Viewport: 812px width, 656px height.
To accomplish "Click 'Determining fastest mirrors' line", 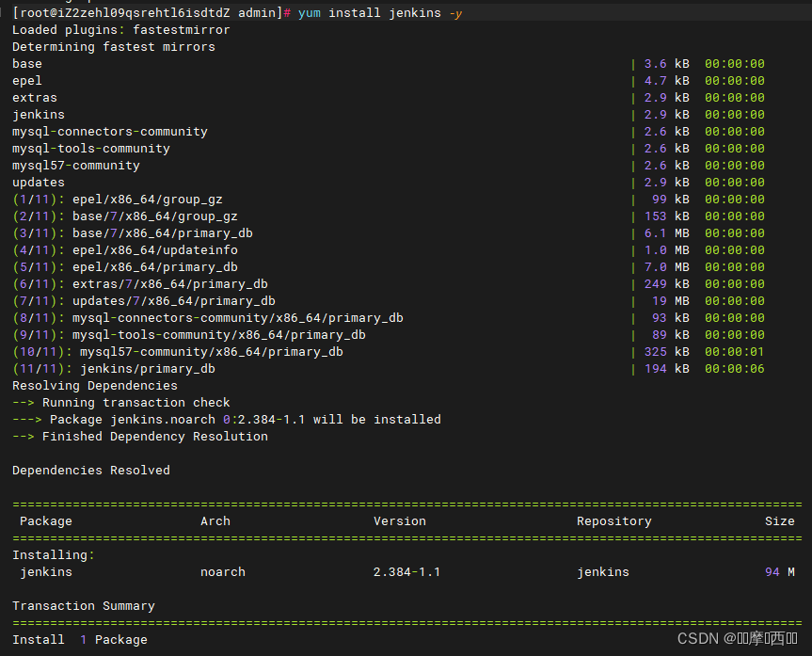I will (x=114, y=47).
